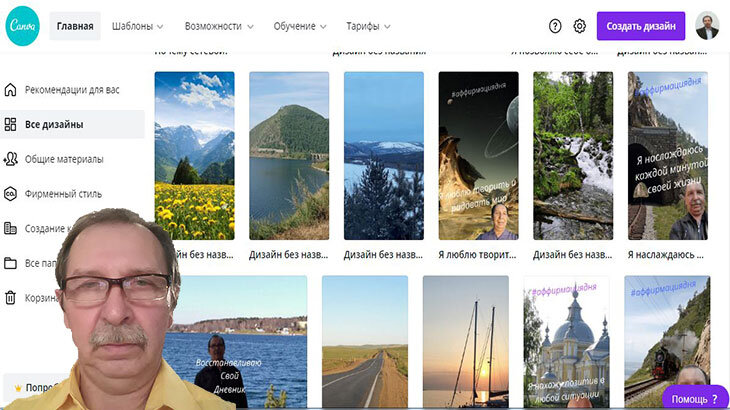Click the Помощь ? button
The image size is (730, 410).
tap(695, 398)
